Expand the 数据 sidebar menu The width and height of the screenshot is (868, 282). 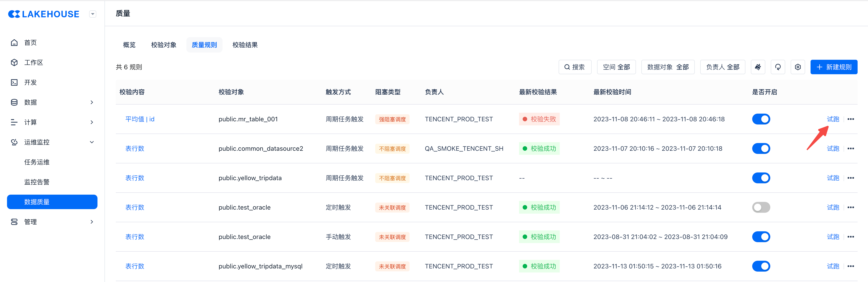[x=92, y=102]
